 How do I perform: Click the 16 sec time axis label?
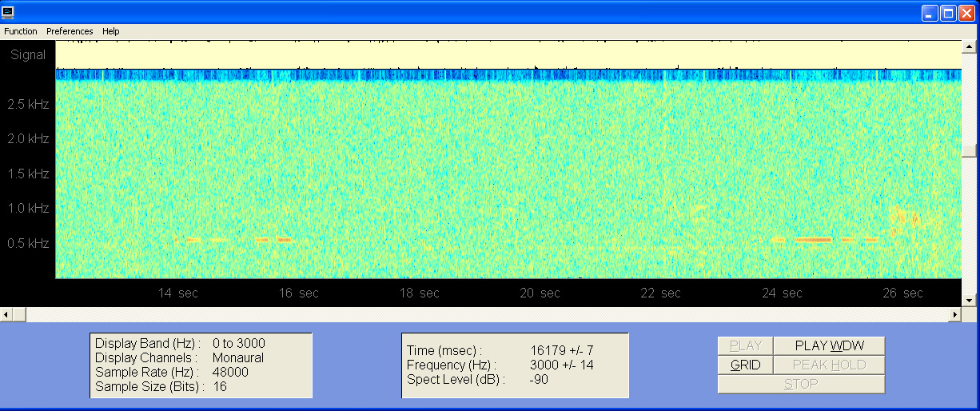coord(299,293)
